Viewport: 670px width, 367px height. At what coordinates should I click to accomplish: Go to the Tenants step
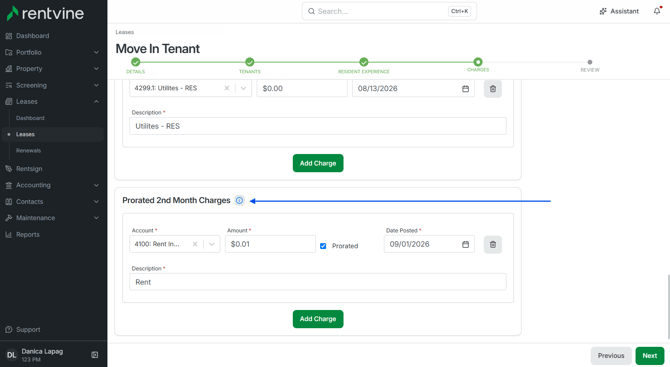coord(250,62)
